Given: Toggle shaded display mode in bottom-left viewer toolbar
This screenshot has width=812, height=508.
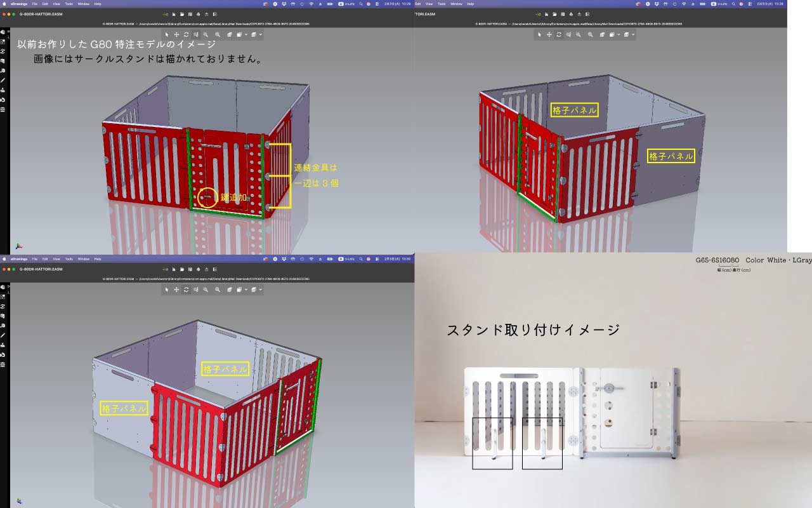Looking at the screenshot, I should [230, 290].
